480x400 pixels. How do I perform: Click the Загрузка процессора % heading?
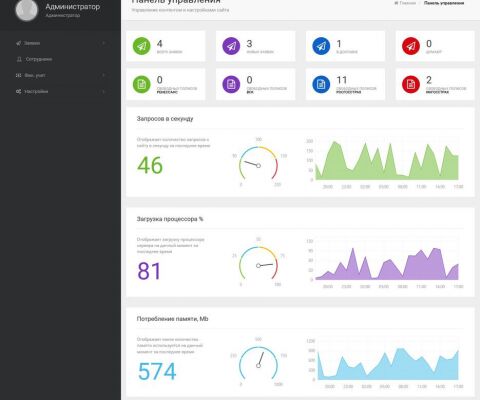pos(170,219)
